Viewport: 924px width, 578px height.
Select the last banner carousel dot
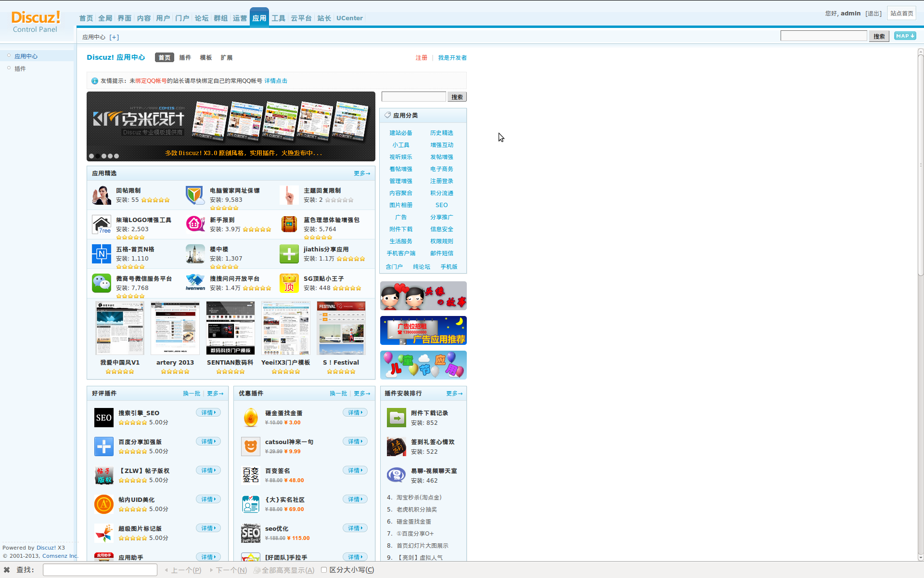[116, 156]
